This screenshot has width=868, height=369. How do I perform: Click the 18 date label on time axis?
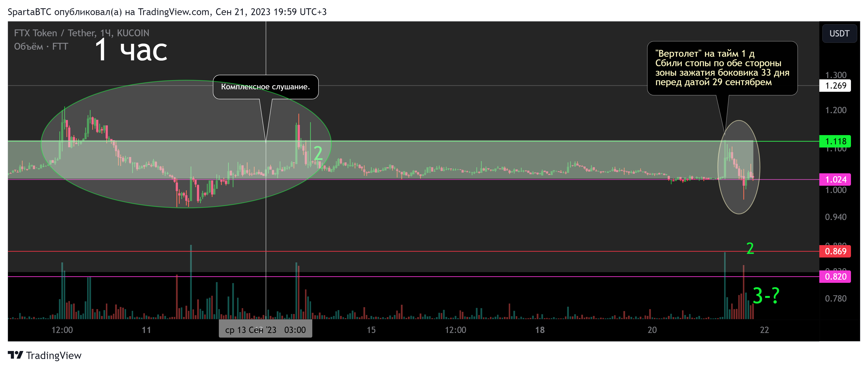(x=540, y=330)
